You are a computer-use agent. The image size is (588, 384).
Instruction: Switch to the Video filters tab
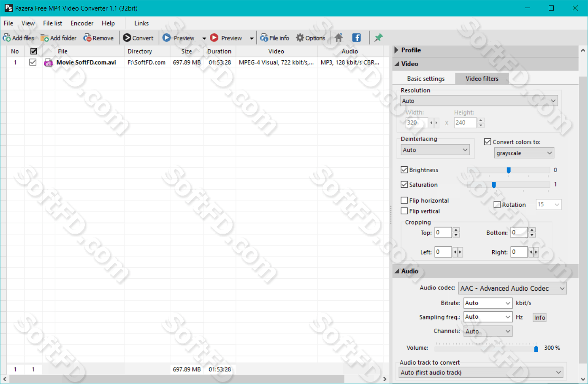tap(482, 78)
